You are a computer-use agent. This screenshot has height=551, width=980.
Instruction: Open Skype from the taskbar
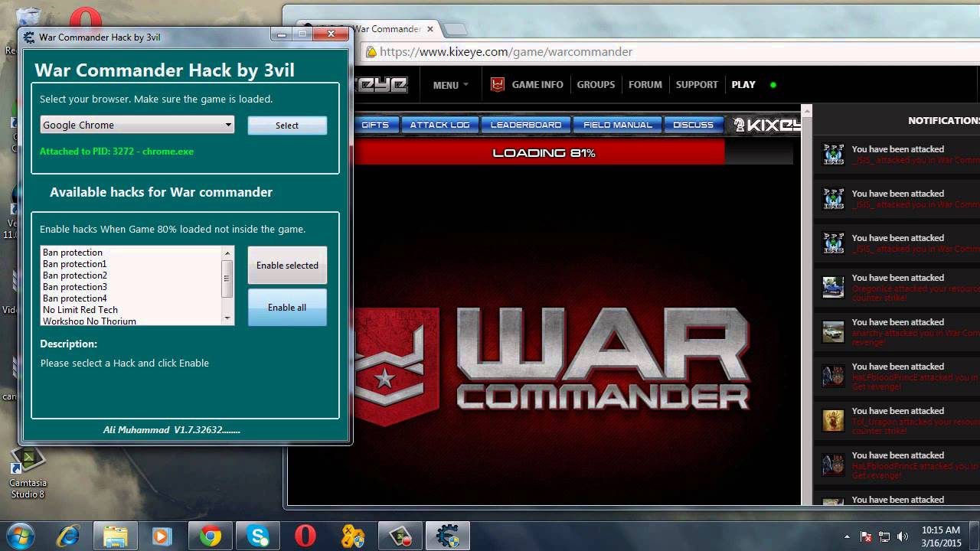click(x=258, y=536)
